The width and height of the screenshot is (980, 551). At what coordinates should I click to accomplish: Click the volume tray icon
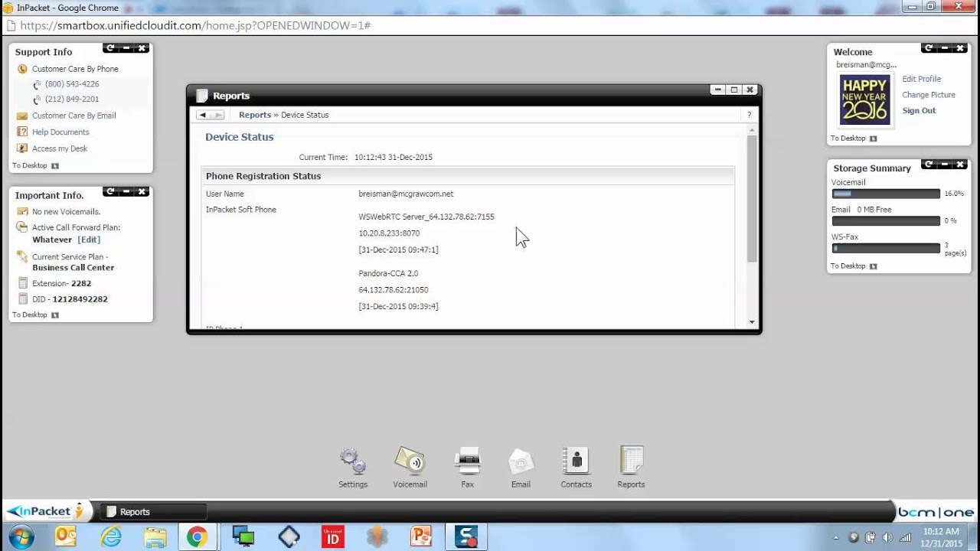[887, 537]
